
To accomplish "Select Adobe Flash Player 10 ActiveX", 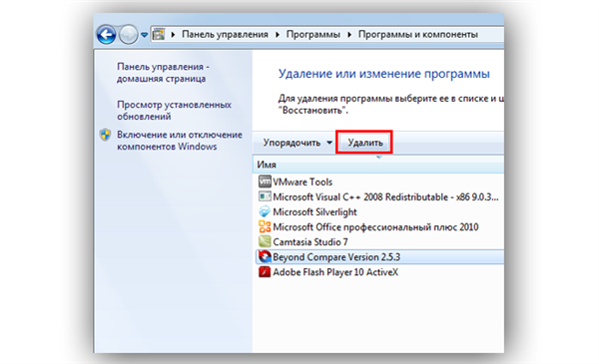I will pyautogui.click(x=335, y=272).
